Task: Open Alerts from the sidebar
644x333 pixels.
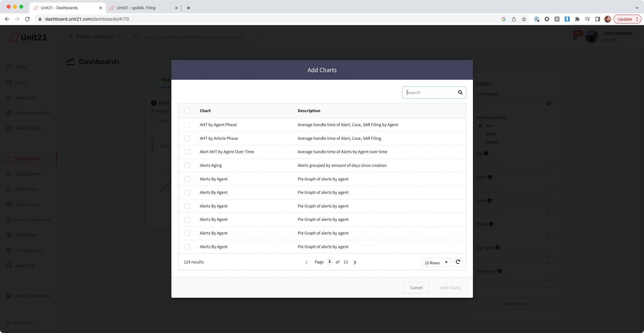Action: point(21,67)
